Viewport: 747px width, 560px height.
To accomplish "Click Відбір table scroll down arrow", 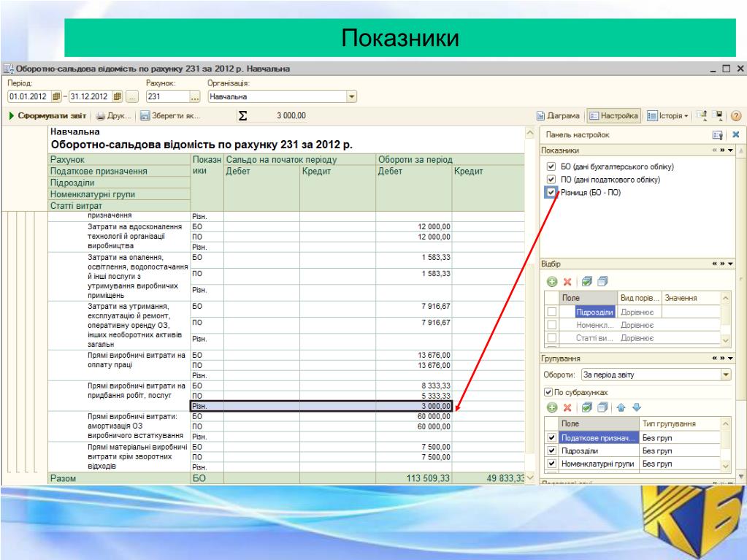I will coord(726,340).
